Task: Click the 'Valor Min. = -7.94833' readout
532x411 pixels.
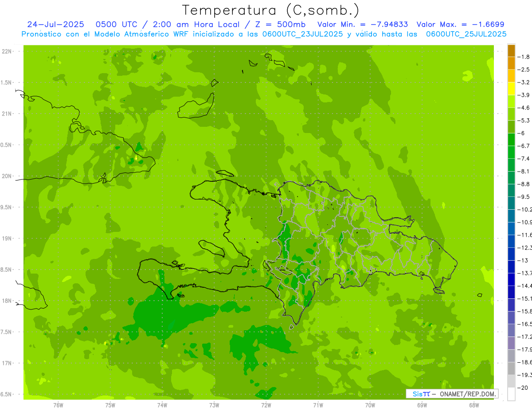Action: [x=363, y=24]
